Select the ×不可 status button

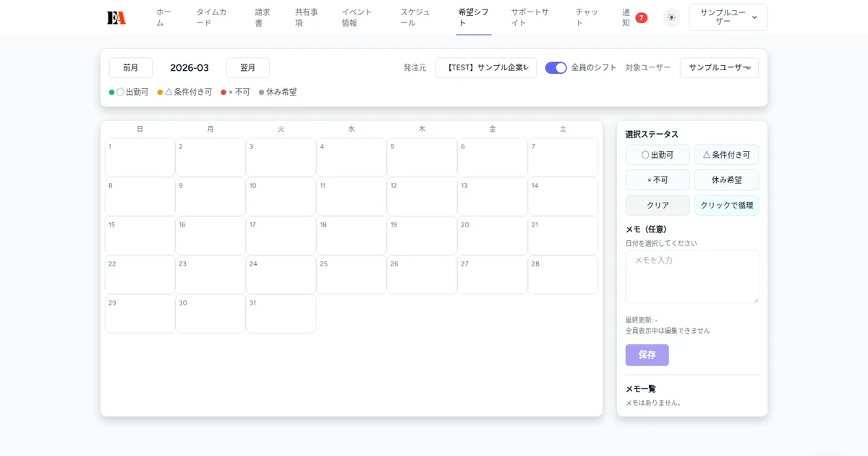click(658, 180)
